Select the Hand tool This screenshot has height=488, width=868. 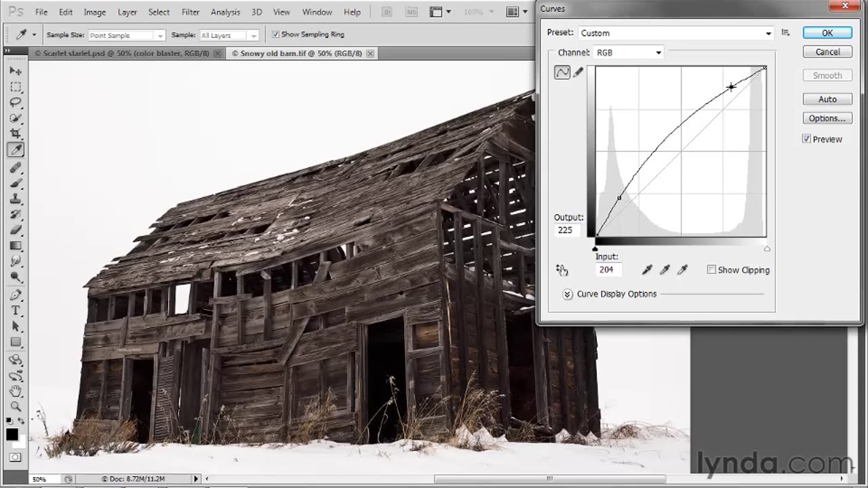(15, 391)
